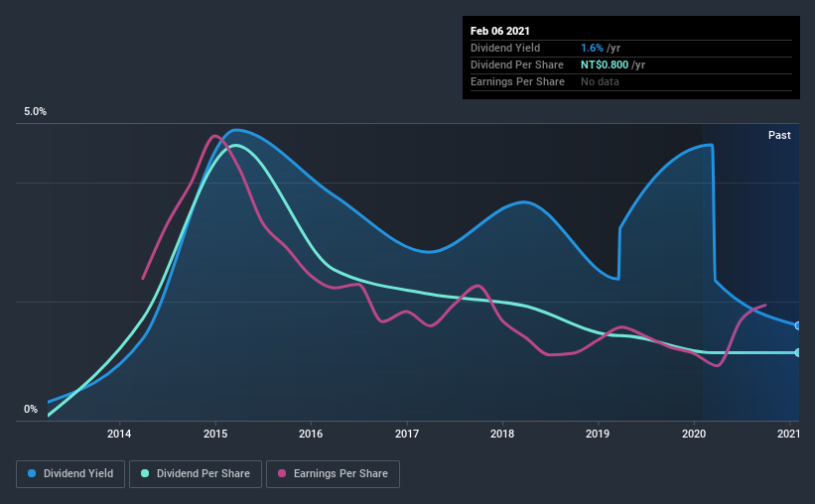Viewport: 815px width, 504px height.
Task: Click the 5.0% y-axis label
Action: coord(36,112)
